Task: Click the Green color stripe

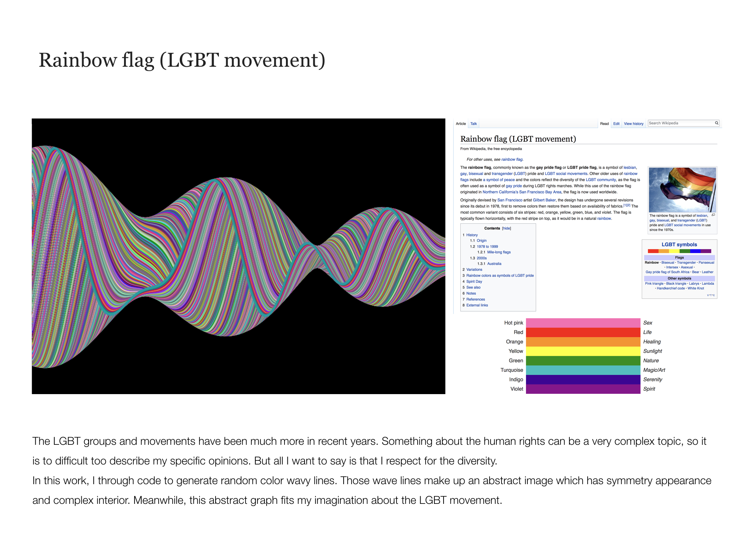Action: 583,361
